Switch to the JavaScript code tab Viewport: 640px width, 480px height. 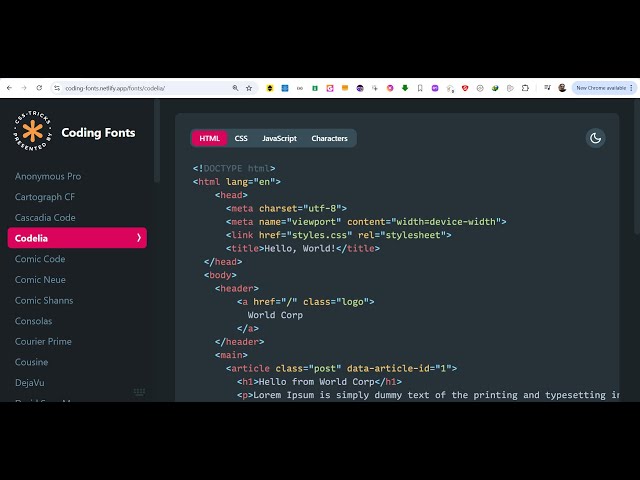coord(279,138)
